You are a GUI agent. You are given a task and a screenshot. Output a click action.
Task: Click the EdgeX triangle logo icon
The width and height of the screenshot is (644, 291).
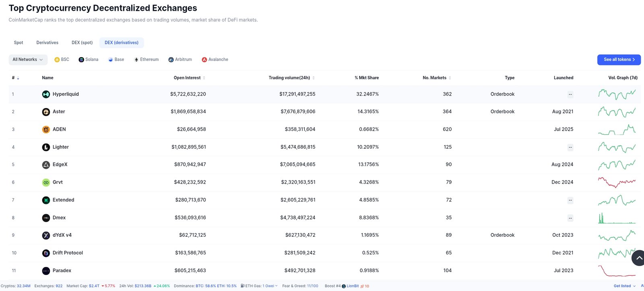tap(46, 165)
